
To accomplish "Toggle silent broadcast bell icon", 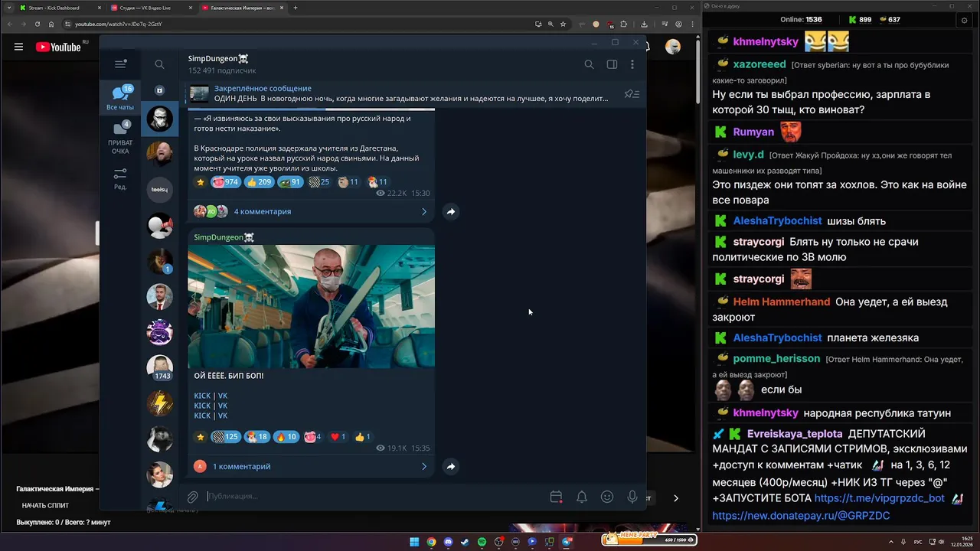I will [x=582, y=497].
